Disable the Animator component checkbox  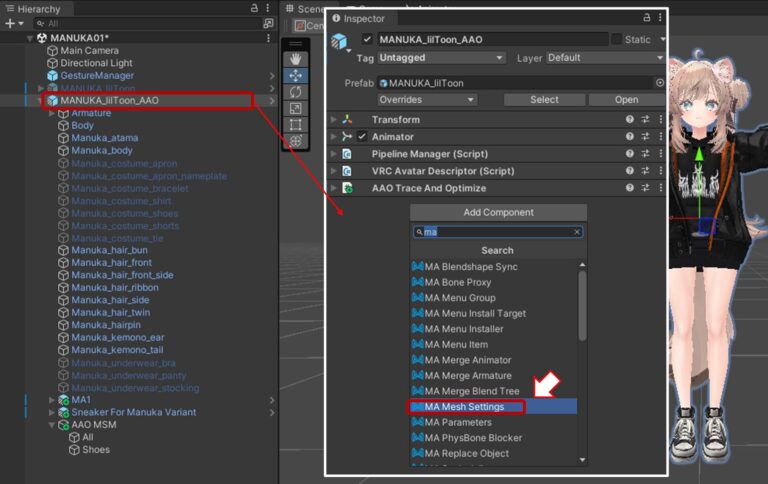[x=362, y=137]
